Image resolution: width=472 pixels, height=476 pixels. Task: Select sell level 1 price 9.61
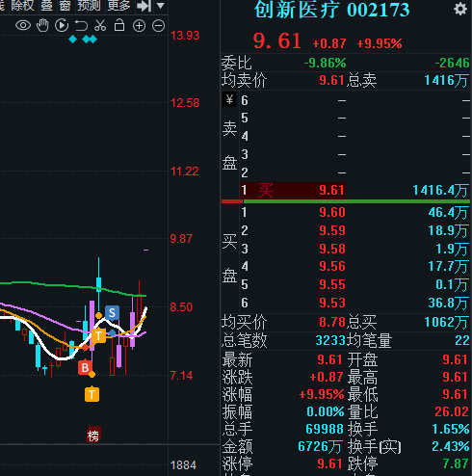click(331, 190)
